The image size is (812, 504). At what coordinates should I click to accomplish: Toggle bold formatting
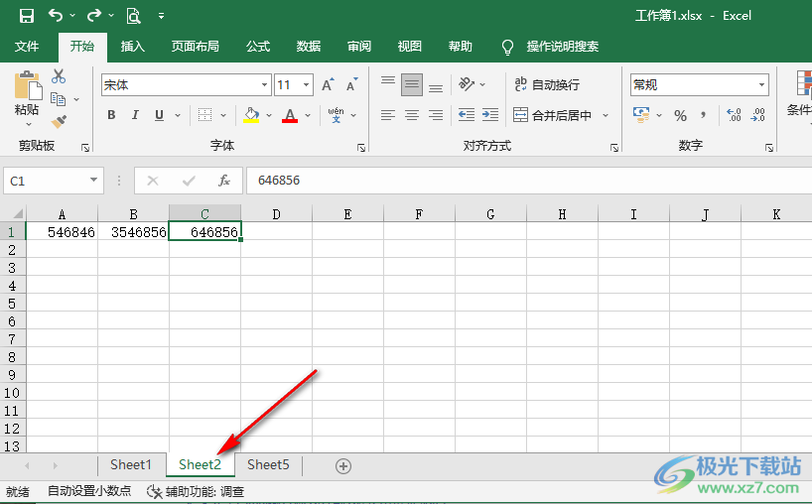click(111, 115)
